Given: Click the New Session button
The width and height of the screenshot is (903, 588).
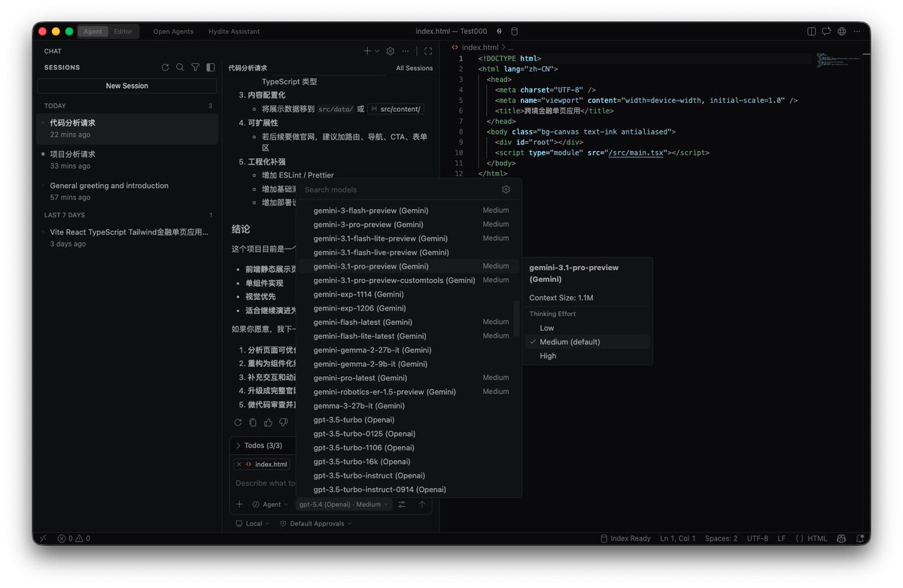Looking at the screenshot, I should tap(127, 86).
